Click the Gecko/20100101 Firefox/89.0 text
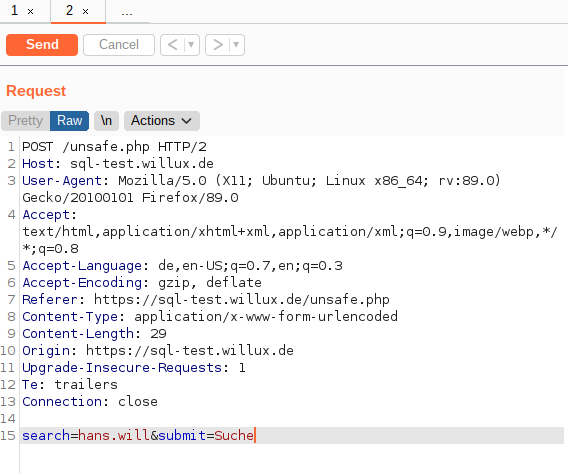The height and width of the screenshot is (473, 568). coord(130,198)
